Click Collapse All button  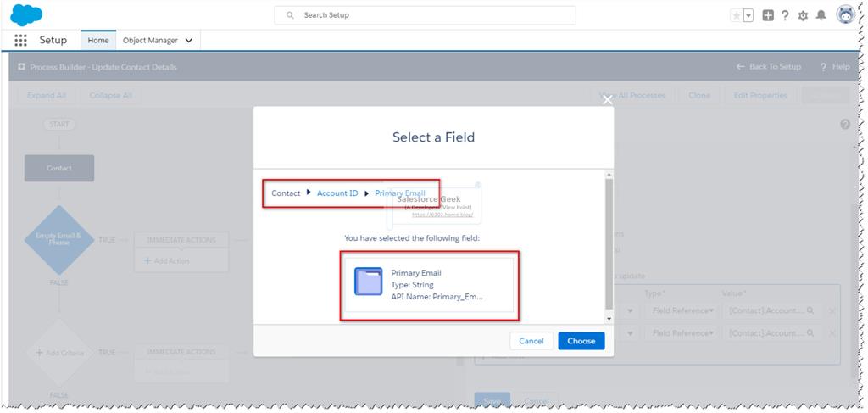click(x=111, y=95)
